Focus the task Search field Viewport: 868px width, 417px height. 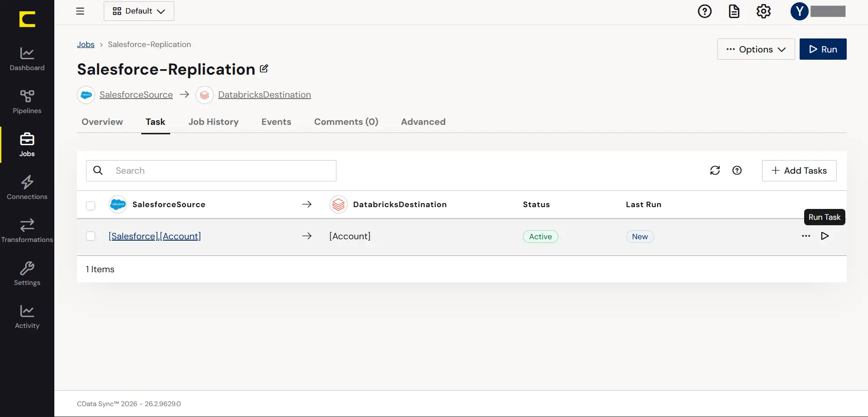point(211,171)
